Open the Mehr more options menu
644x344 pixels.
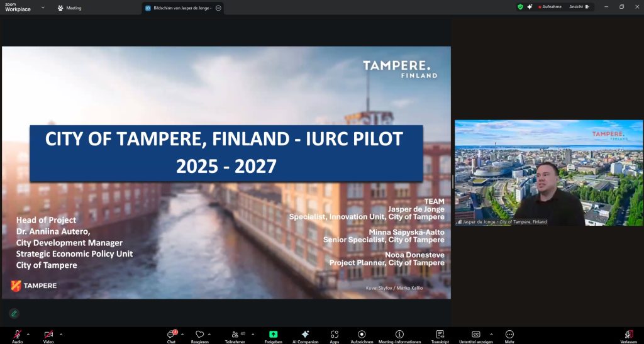pyautogui.click(x=509, y=335)
